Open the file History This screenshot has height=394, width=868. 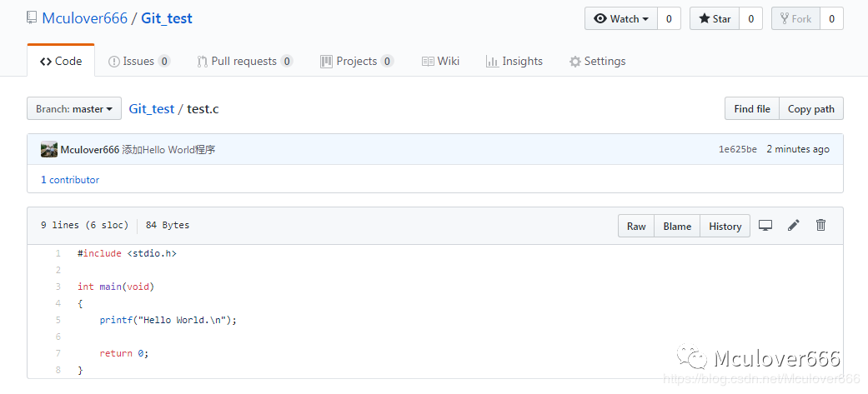[725, 226]
